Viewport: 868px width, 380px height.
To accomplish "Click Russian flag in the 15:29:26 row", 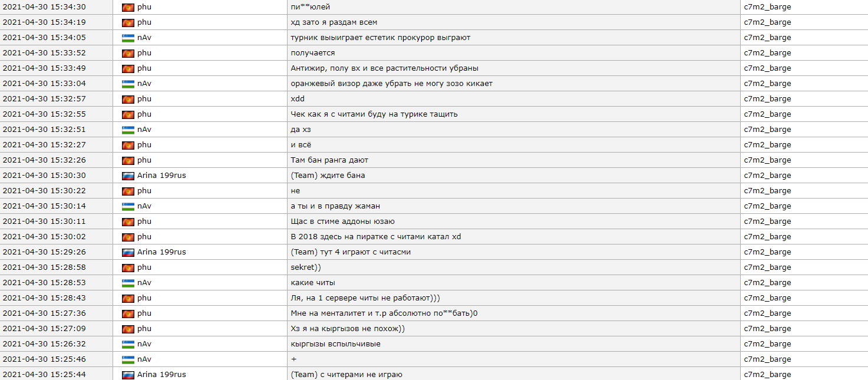I will 128,252.
